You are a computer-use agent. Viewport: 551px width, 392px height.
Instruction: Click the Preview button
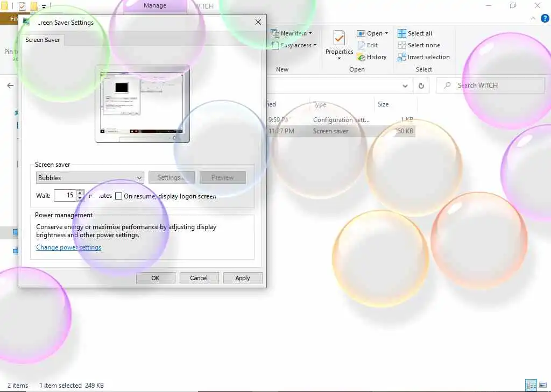pos(222,178)
